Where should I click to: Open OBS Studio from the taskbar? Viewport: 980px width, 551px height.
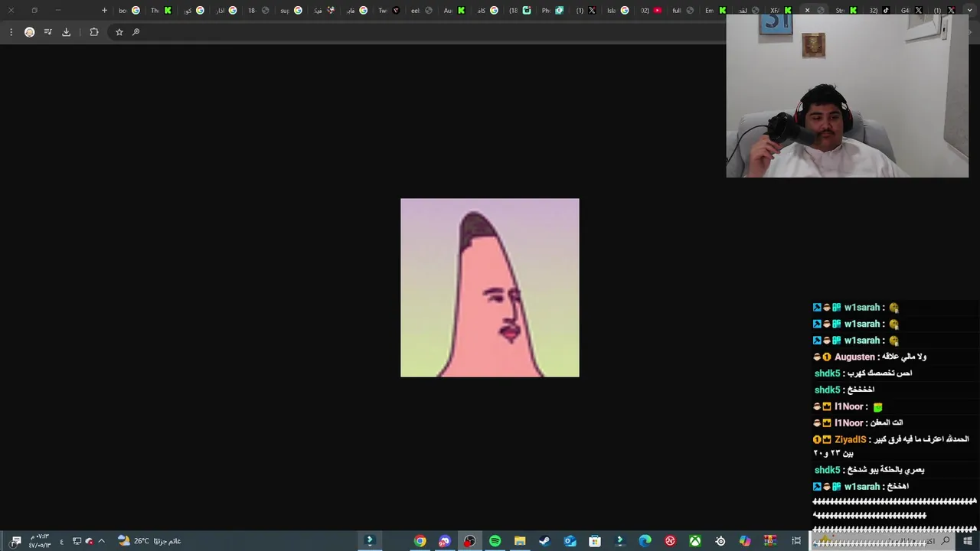click(x=469, y=541)
